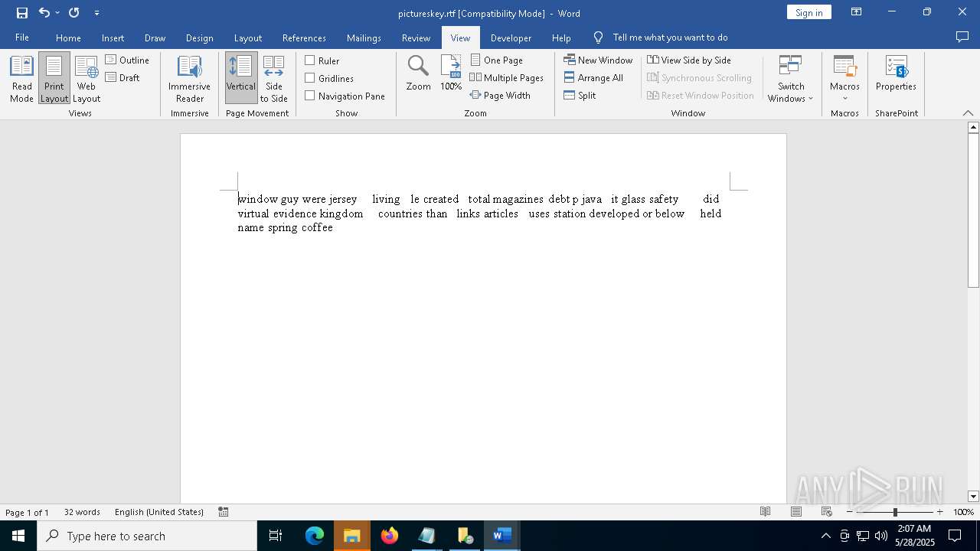
Task: Split the document window
Action: tap(580, 95)
